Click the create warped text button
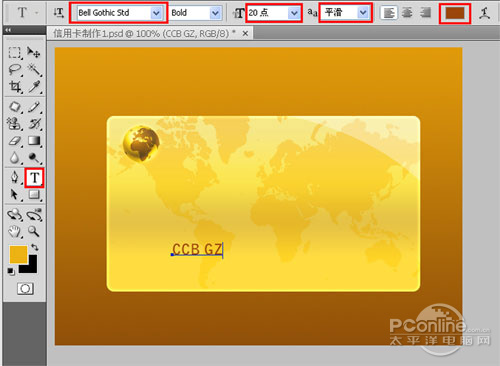The width and height of the screenshot is (500, 366). 484,13
